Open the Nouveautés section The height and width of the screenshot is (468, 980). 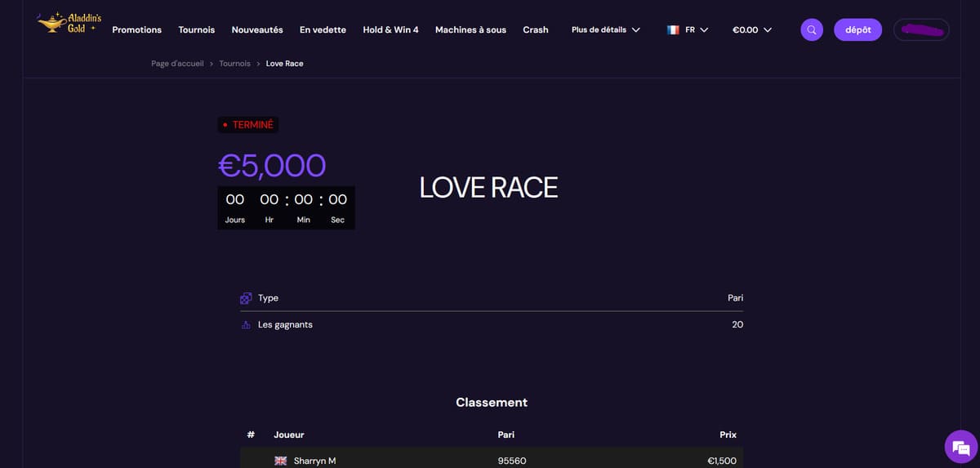(257, 30)
